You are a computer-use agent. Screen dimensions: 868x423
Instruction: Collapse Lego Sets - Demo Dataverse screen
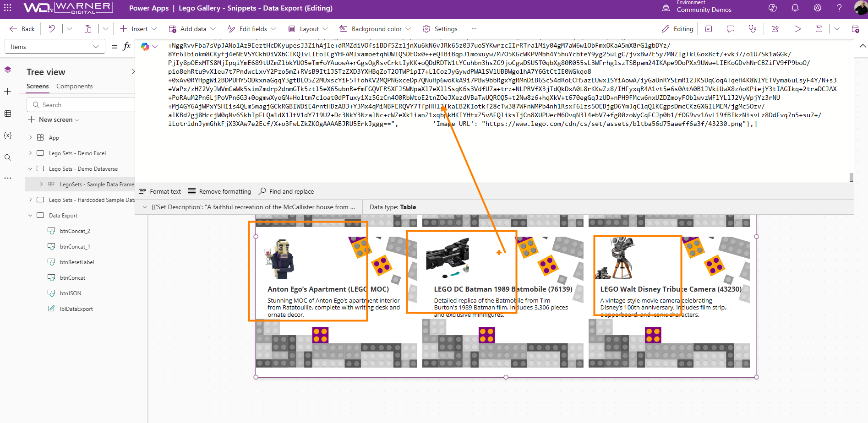[30, 168]
